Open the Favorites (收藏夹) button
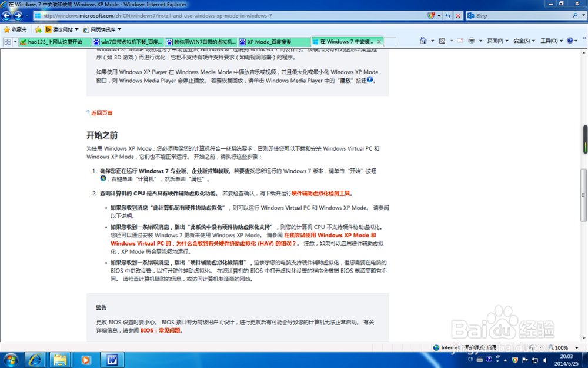This screenshot has height=368, width=588. click(15, 29)
